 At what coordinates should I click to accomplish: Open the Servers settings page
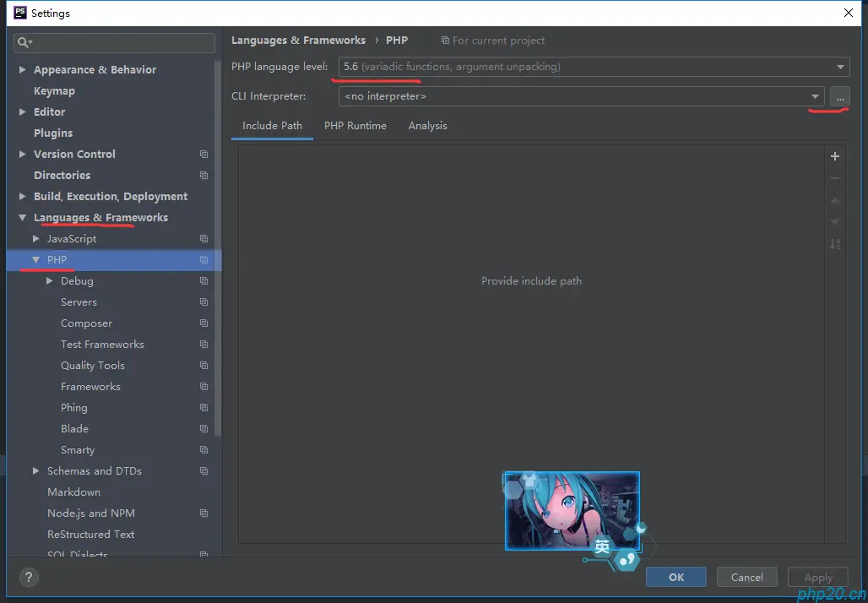click(x=79, y=302)
